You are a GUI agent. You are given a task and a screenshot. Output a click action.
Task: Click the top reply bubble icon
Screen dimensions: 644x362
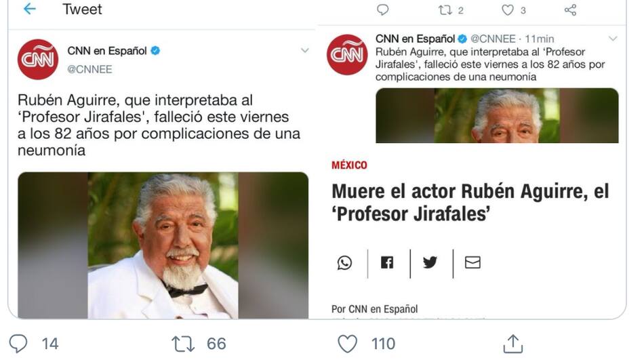coord(382,10)
